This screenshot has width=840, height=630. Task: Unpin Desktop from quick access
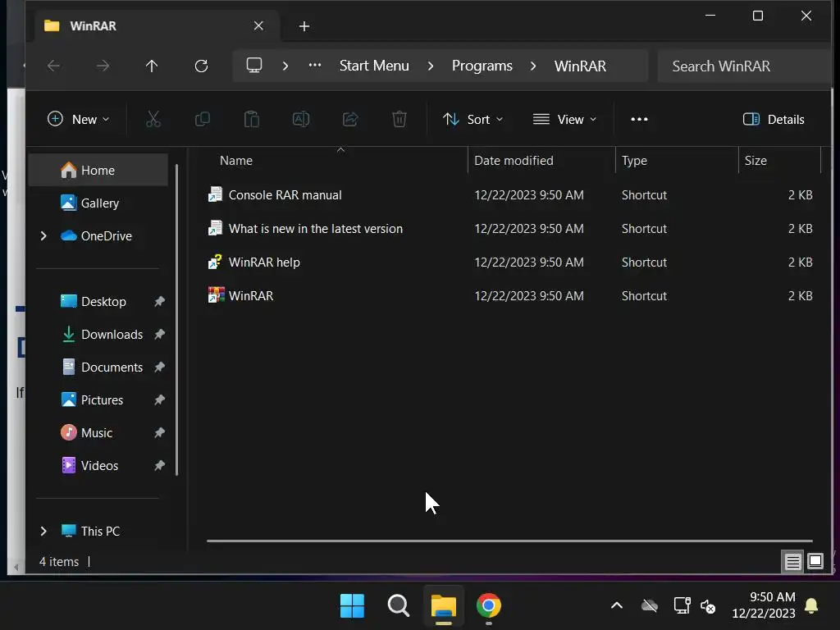click(160, 302)
